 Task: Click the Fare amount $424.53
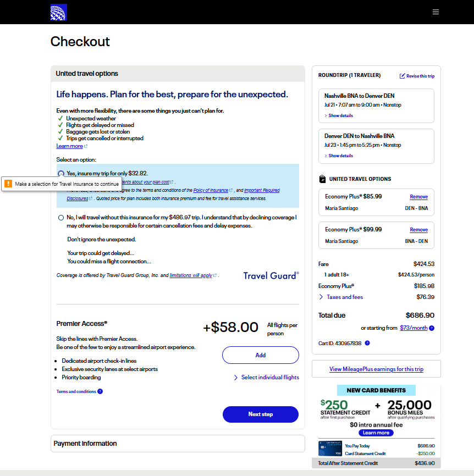pos(424,264)
